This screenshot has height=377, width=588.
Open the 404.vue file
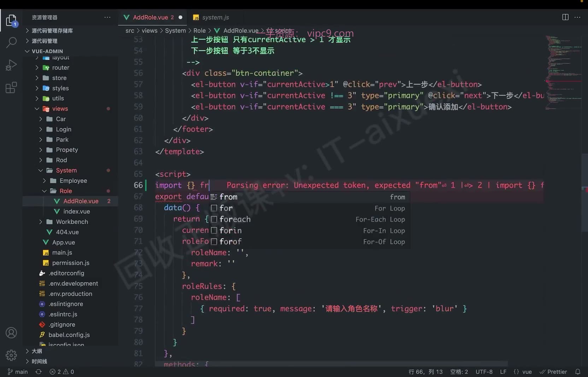tap(67, 232)
